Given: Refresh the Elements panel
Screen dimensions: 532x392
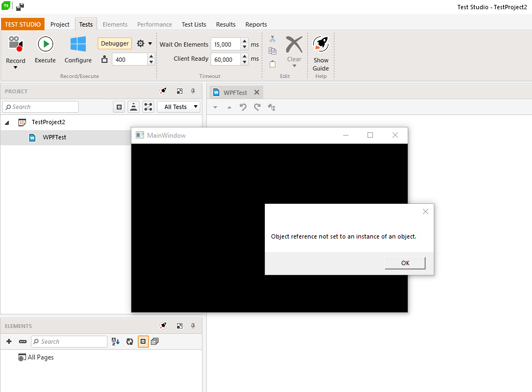Looking at the screenshot, I should [x=130, y=342].
